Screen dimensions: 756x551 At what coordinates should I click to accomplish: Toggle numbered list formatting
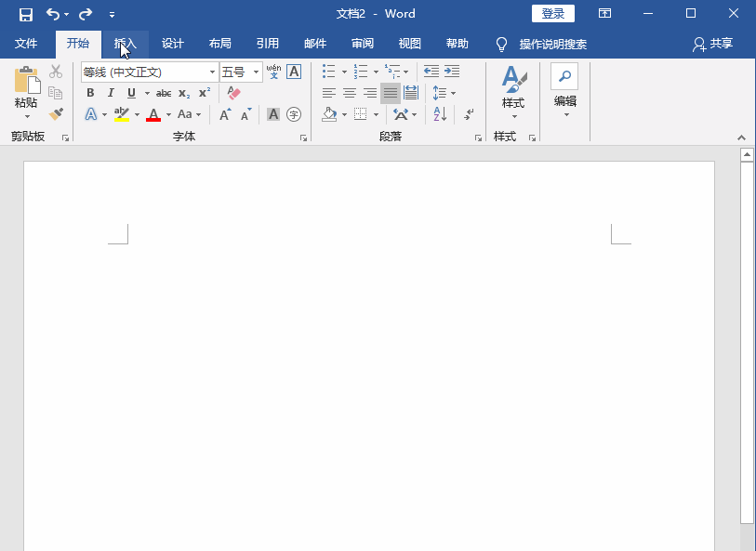click(x=361, y=70)
